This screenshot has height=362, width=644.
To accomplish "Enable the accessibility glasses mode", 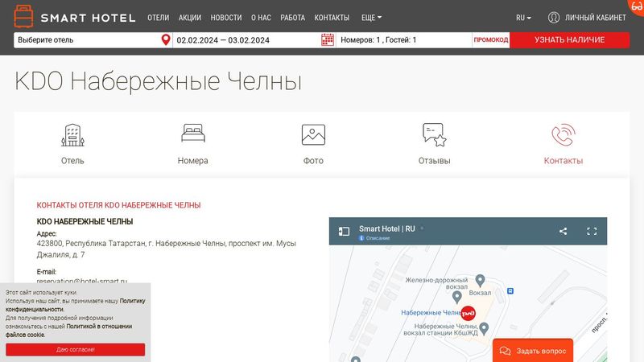I will [636, 5].
